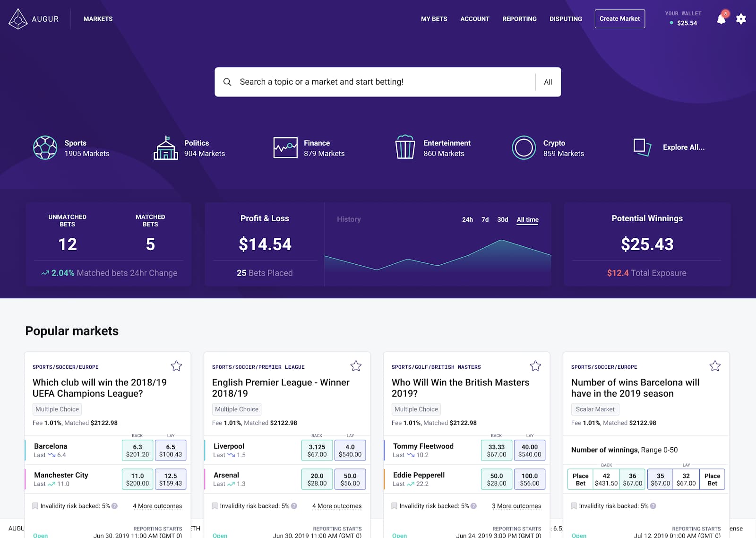Click lay price 32 in Barcelona wins market
Screen dimensions: 756x538
(x=686, y=479)
